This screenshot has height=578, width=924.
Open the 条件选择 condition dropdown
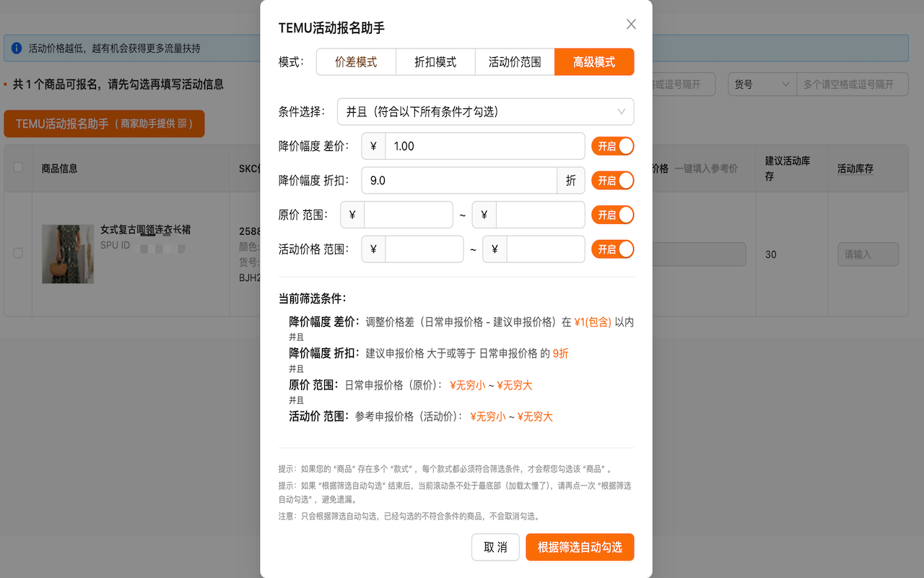click(486, 111)
